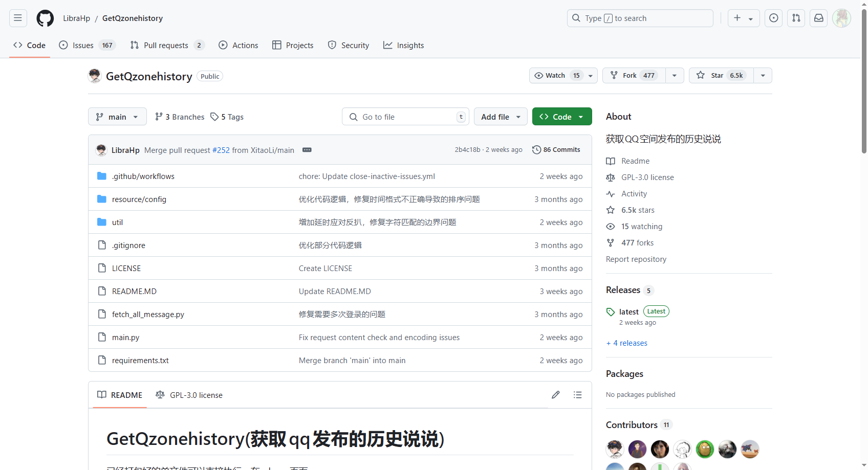The image size is (868, 470).
Task: Open requirements.txt file
Action: (140, 361)
